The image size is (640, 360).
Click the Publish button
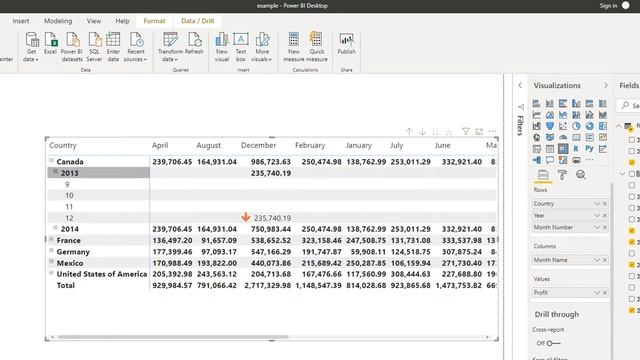click(x=346, y=43)
